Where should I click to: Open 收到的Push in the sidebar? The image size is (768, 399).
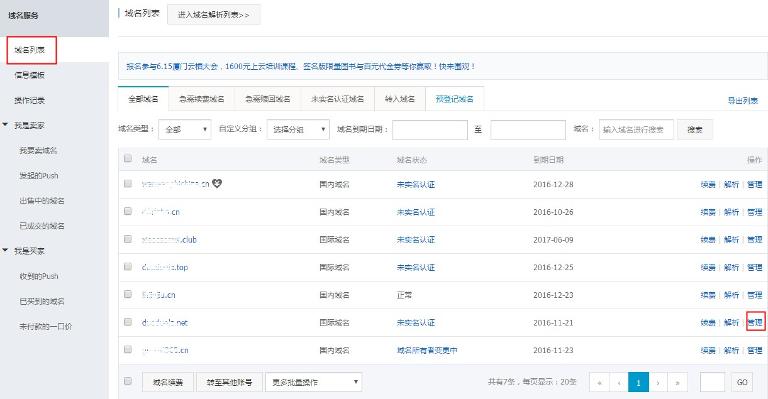(39, 276)
